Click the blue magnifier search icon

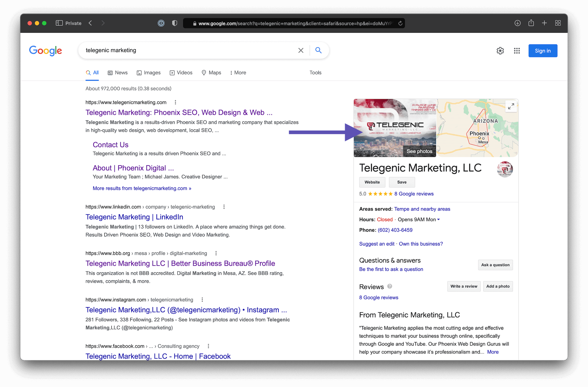(x=318, y=50)
